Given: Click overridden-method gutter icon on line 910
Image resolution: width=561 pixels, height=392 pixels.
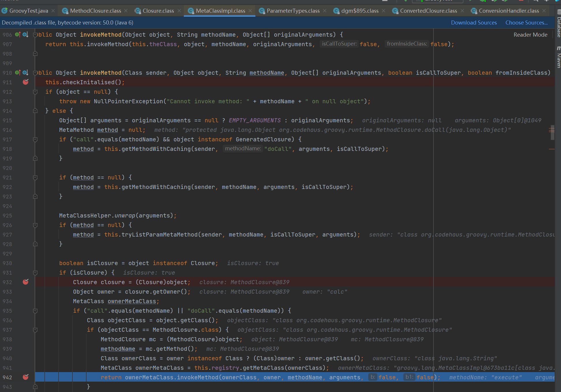Looking at the screenshot, I should click(25, 73).
